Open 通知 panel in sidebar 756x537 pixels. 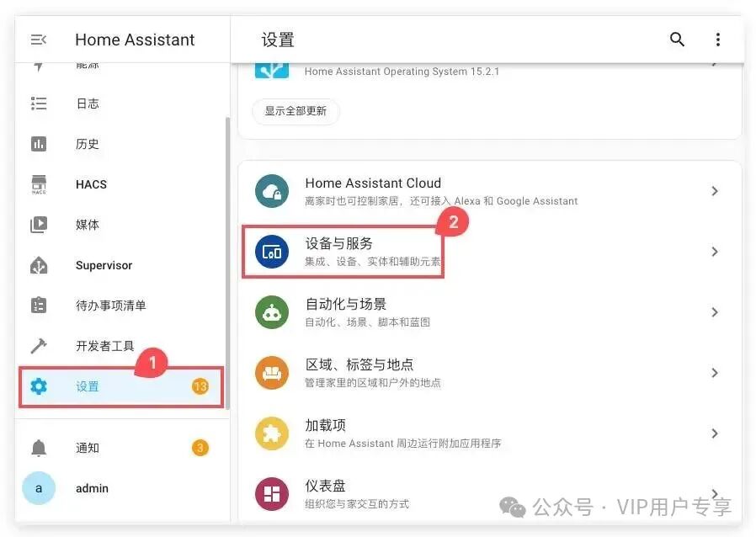click(120, 448)
